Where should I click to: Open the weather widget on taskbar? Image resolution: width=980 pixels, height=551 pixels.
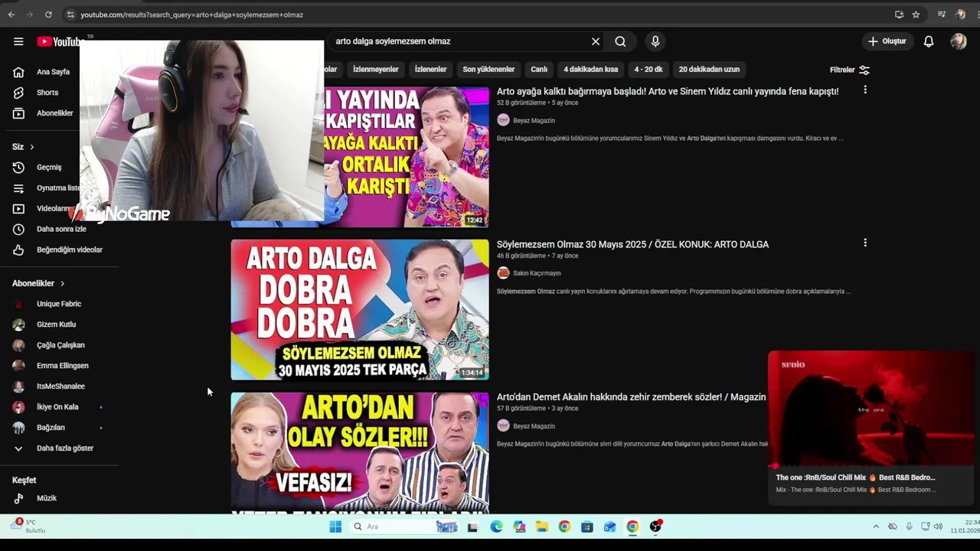(x=28, y=527)
